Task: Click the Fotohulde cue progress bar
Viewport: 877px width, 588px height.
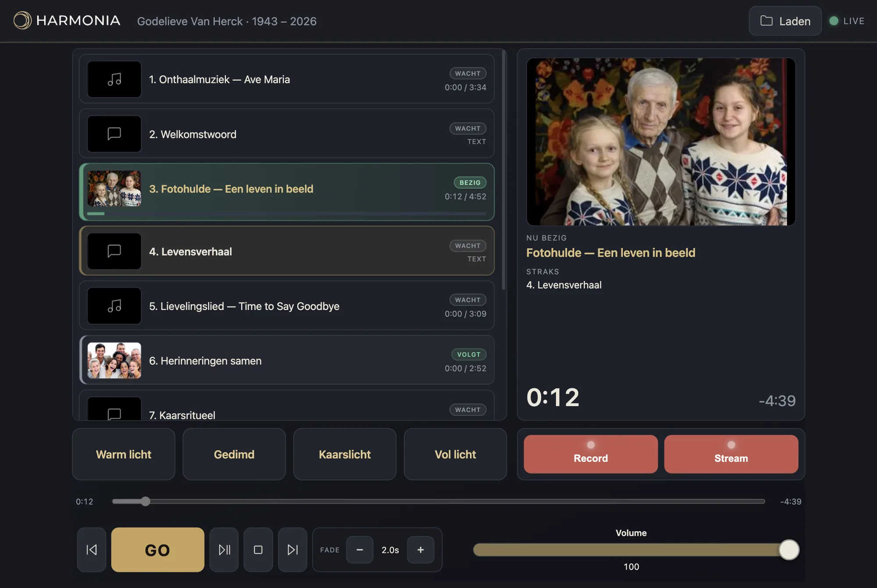Action: click(287, 214)
